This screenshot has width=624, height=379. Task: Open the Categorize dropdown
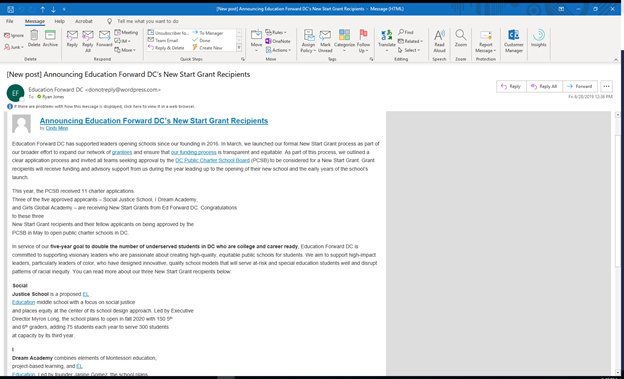click(x=344, y=41)
